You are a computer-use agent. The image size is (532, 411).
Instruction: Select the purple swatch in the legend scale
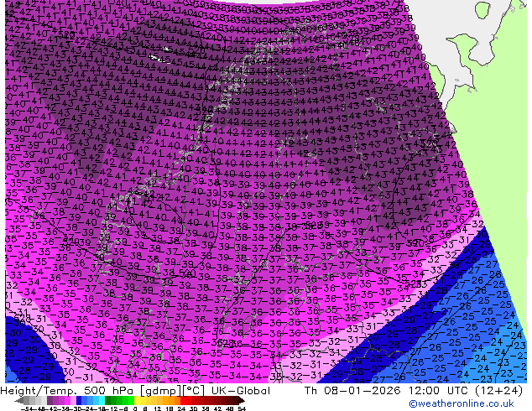click(x=57, y=400)
